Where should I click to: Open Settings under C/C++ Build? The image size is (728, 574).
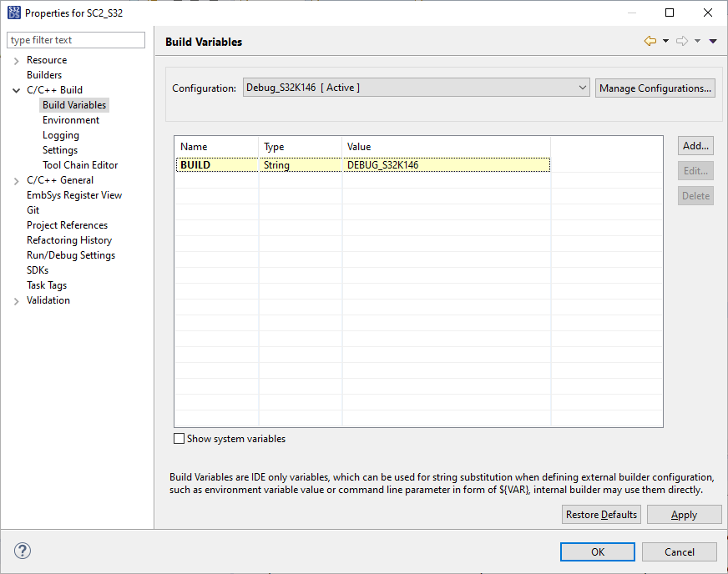[60, 150]
